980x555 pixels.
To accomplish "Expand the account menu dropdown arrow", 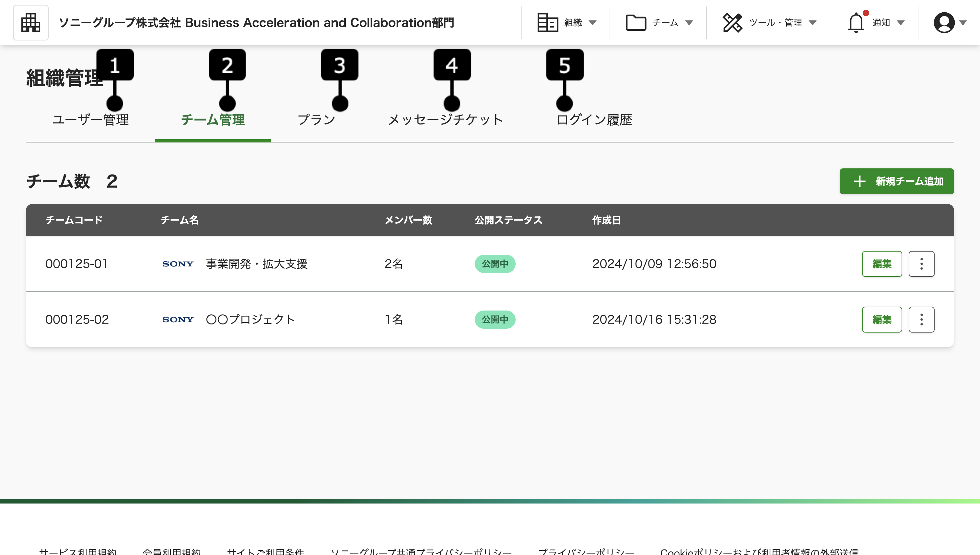I will pyautogui.click(x=963, y=23).
